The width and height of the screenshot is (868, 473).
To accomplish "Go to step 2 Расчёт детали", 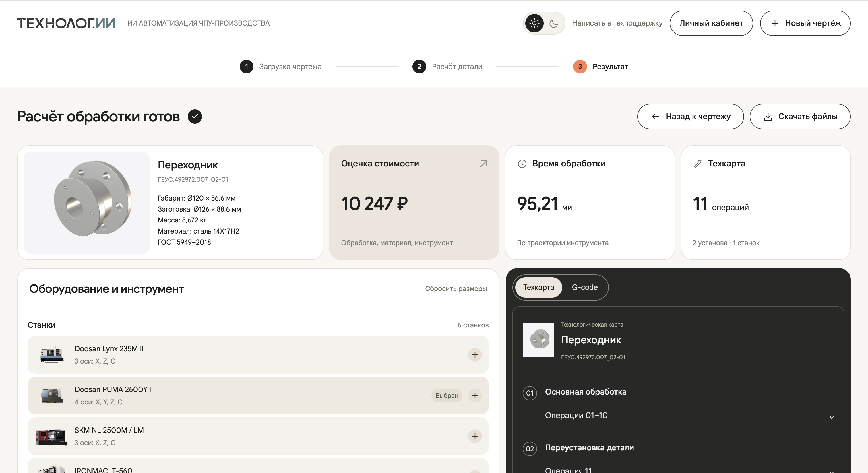I will coord(447,66).
